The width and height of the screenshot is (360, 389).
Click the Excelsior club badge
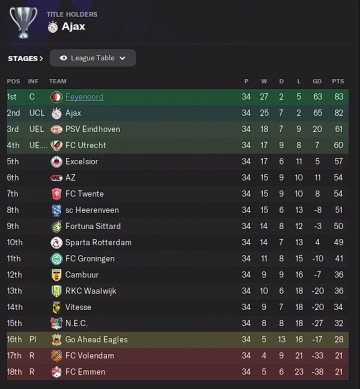(56, 162)
